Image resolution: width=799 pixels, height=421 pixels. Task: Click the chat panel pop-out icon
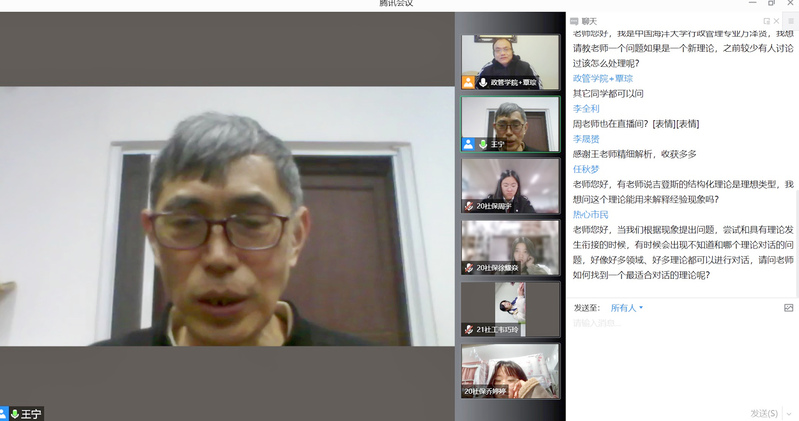click(x=767, y=20)
